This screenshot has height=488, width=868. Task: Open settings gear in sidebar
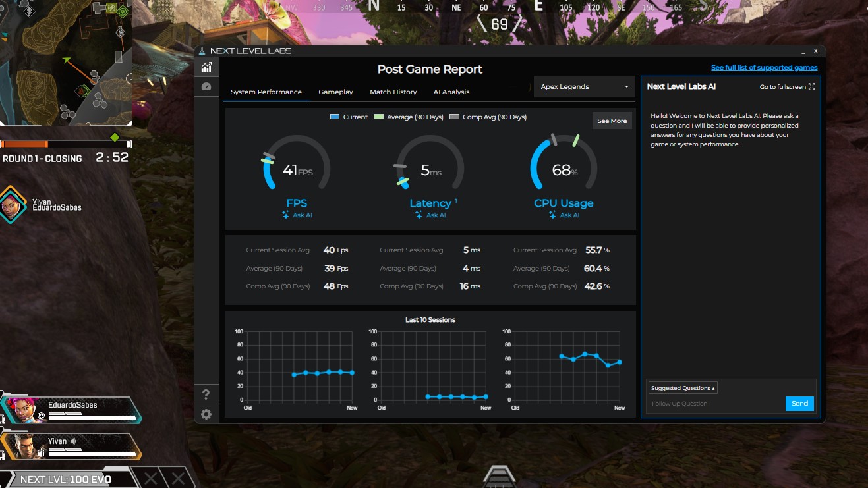click(206, 414)
